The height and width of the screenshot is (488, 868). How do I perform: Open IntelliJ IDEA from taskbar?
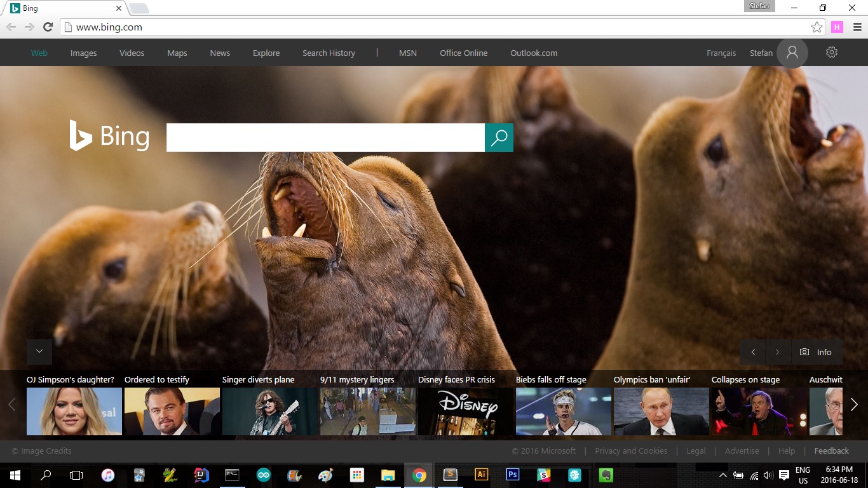[201, 475]
